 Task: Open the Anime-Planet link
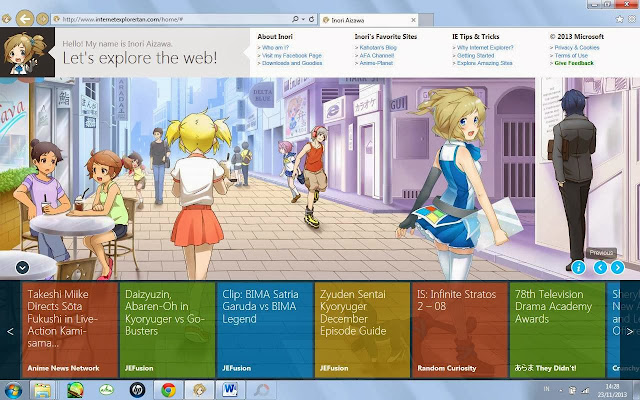(376, 63)
